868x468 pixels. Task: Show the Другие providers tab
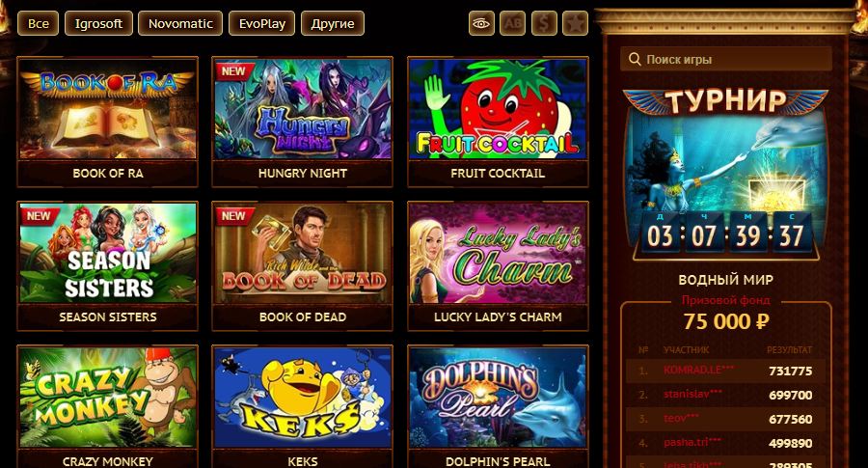click(x=333, y=24)
